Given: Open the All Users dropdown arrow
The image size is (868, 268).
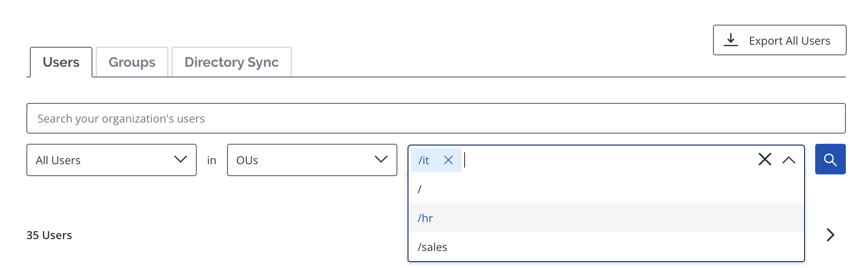Looking at the screenshot, I should pos(181,160).
